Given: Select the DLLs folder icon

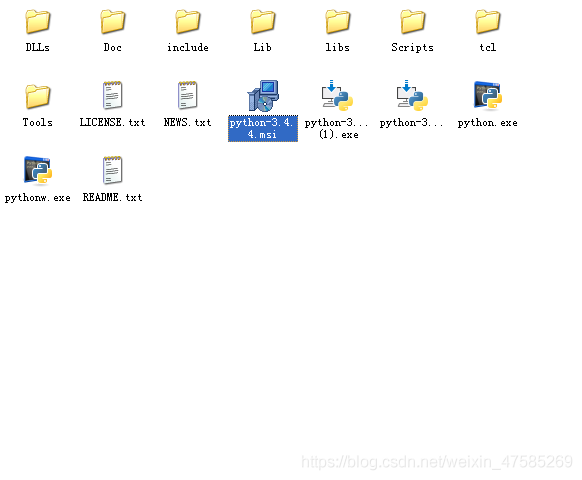Looking at the screenshot, I should [37, 21].
